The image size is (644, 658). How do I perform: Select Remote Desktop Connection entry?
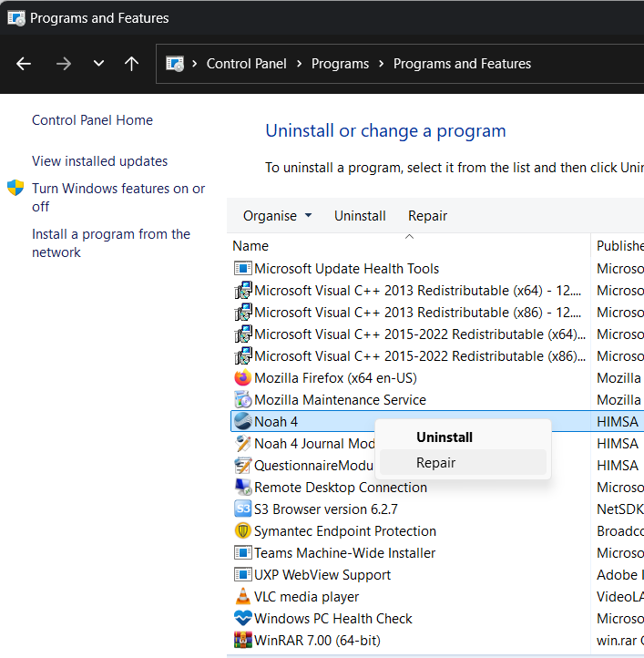point(341,488)
